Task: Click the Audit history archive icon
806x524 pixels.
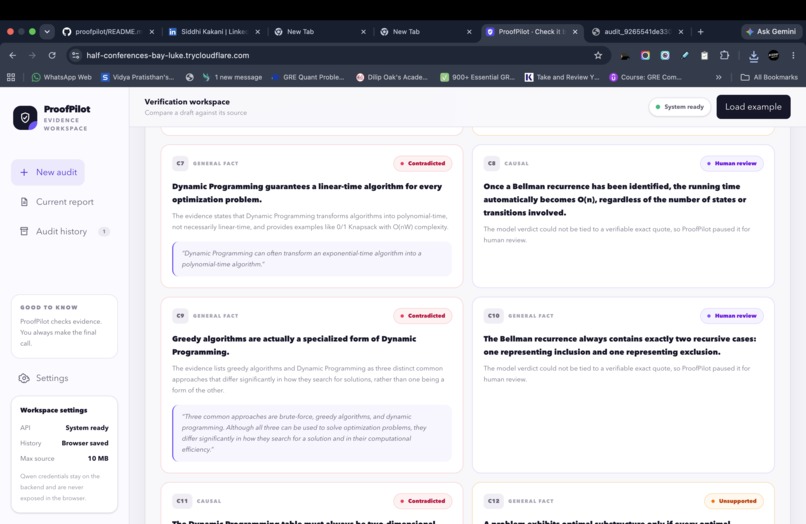Action: coord(24,231)
